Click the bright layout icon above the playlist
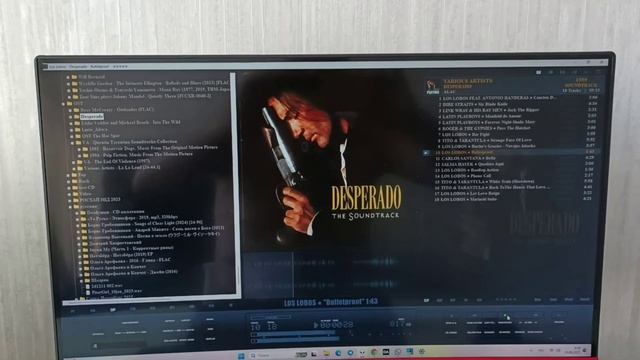Viewport: 640px width, 360px height. click(539, 72)
